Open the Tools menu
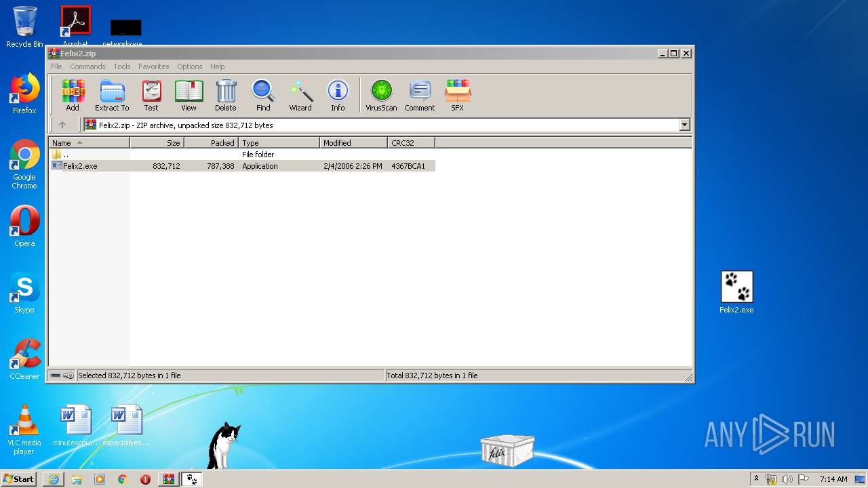The height and width of the screenshot is (488, 868). pos(122,66)
